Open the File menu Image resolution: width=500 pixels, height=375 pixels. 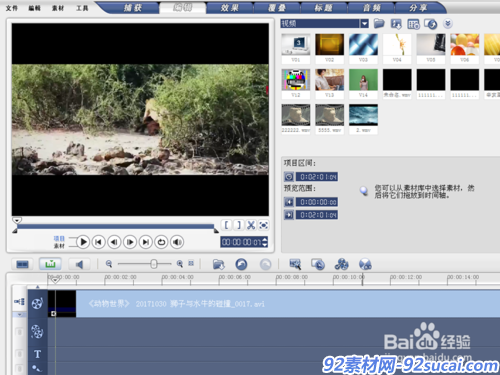[12, 8]
